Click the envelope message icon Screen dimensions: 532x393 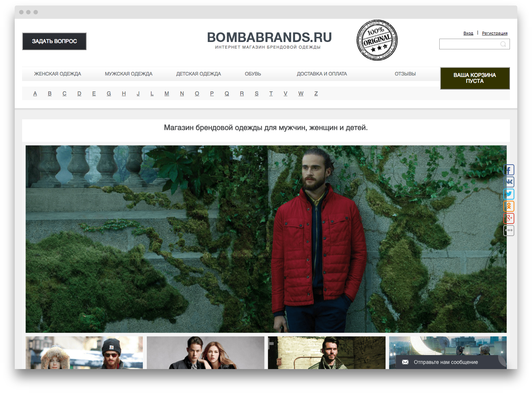pos(405,362)
